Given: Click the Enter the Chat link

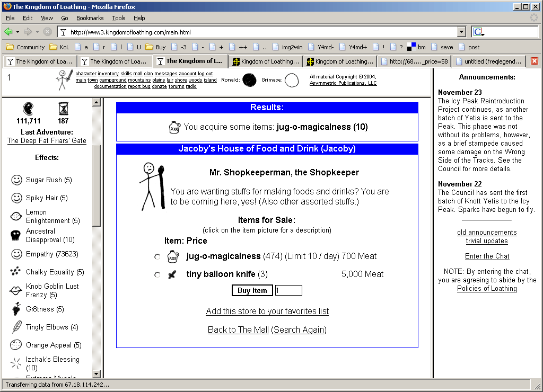Looking at the screenshot, I should point(487,256).
